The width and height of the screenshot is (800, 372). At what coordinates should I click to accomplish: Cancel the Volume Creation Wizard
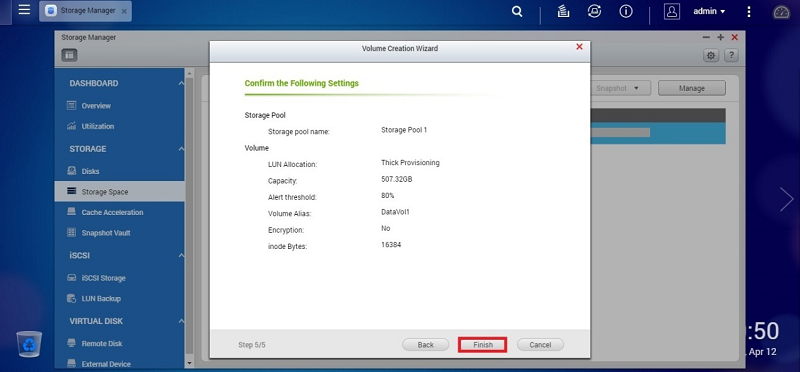540,345
